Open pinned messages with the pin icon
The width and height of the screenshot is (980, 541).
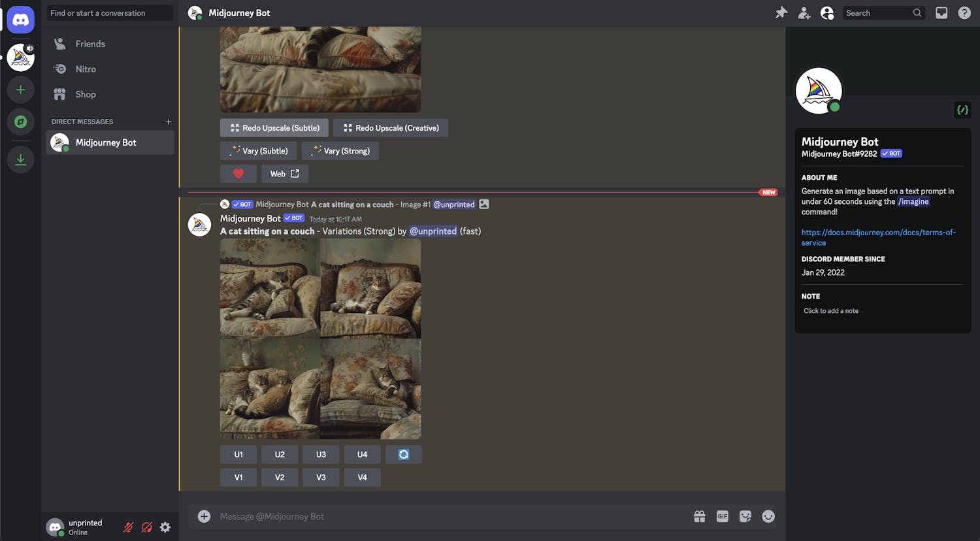click(x=781, y=13)
